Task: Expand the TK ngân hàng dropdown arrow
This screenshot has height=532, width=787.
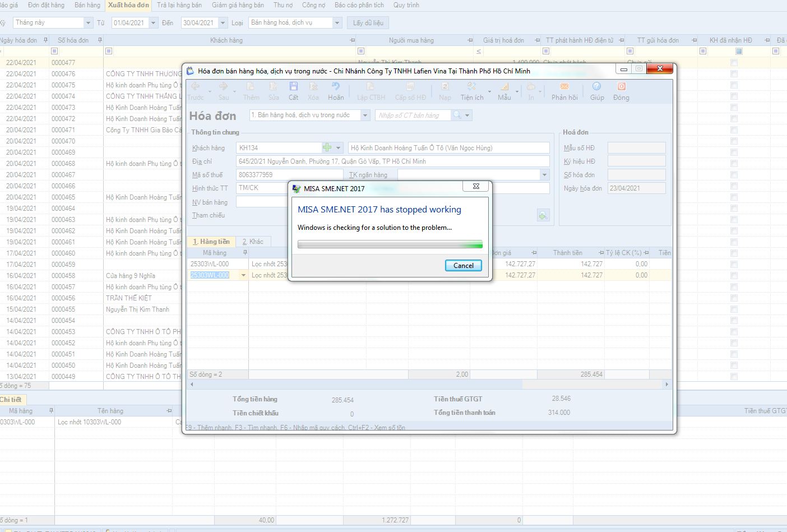Action: coord(544,175)
